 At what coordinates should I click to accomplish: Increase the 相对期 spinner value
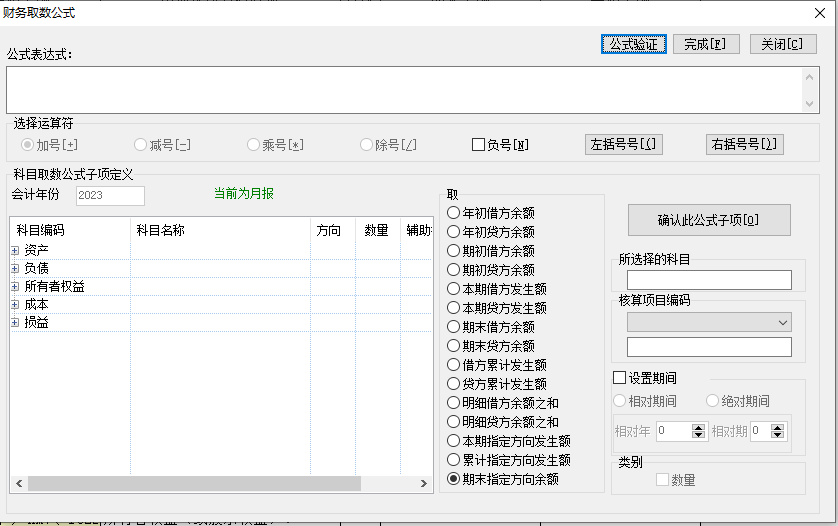778,428
